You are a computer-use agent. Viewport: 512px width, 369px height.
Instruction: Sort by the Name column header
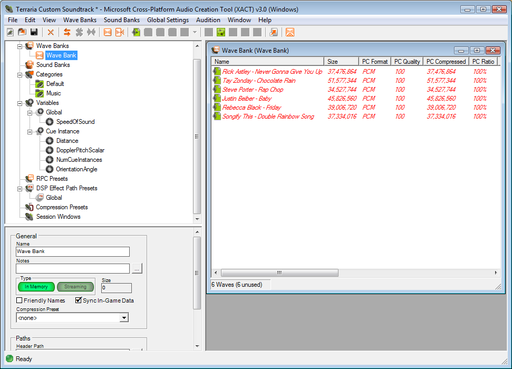(267, 61)
